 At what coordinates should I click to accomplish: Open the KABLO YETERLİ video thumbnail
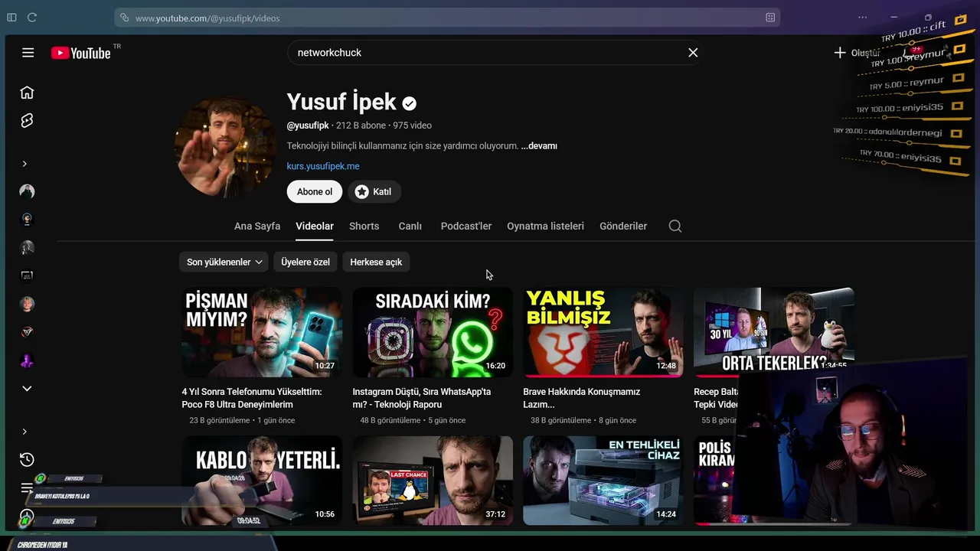tap(262, 481)
